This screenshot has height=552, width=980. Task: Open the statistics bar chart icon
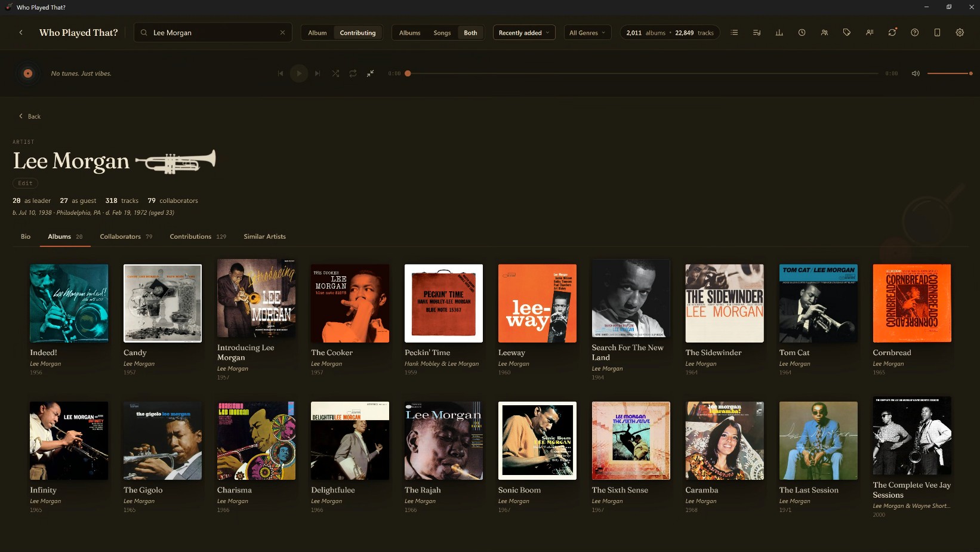tap(779, 32)
